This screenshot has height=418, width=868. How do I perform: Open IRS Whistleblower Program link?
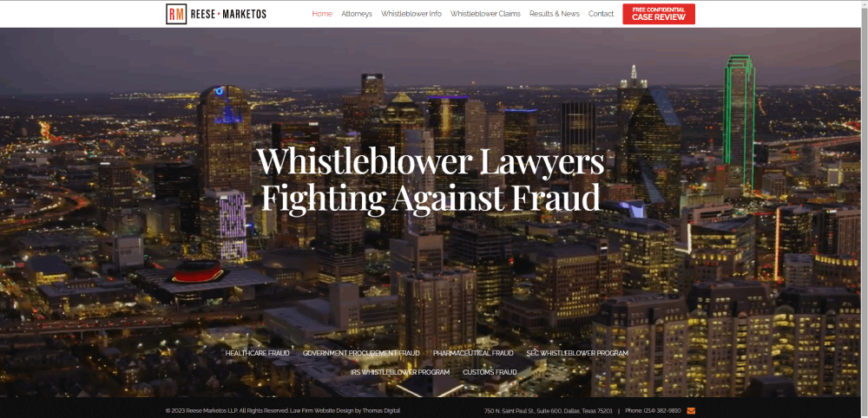point(400,372)
